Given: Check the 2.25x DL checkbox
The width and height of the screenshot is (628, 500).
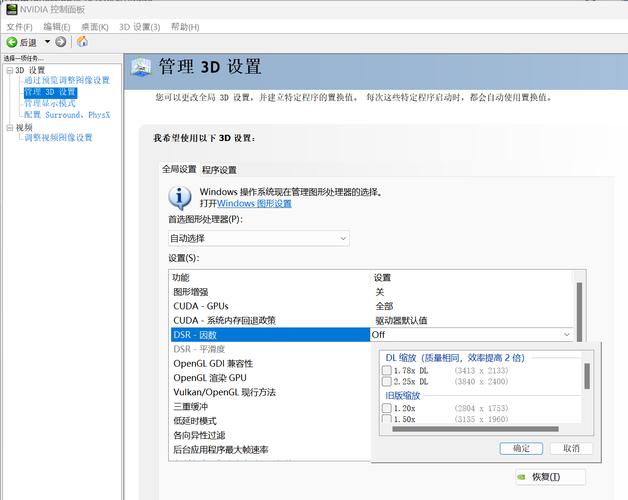Looking at the screenshot, I should click(387, 381).
